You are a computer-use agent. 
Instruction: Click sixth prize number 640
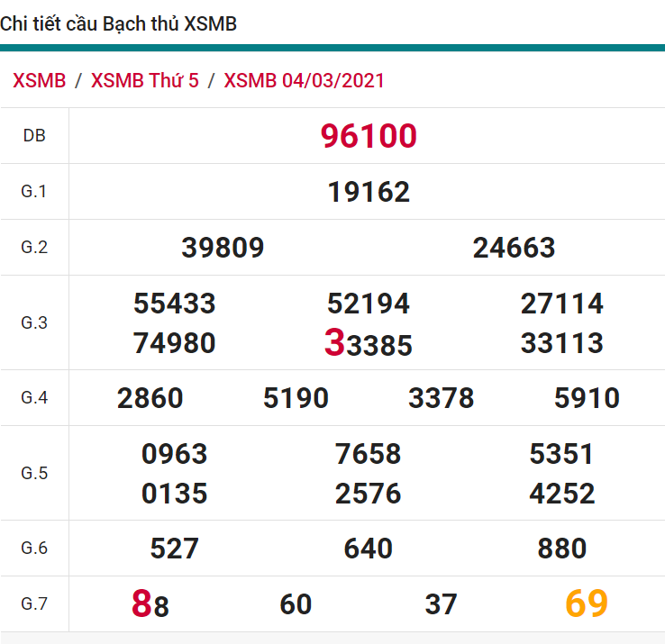point(368,549)
